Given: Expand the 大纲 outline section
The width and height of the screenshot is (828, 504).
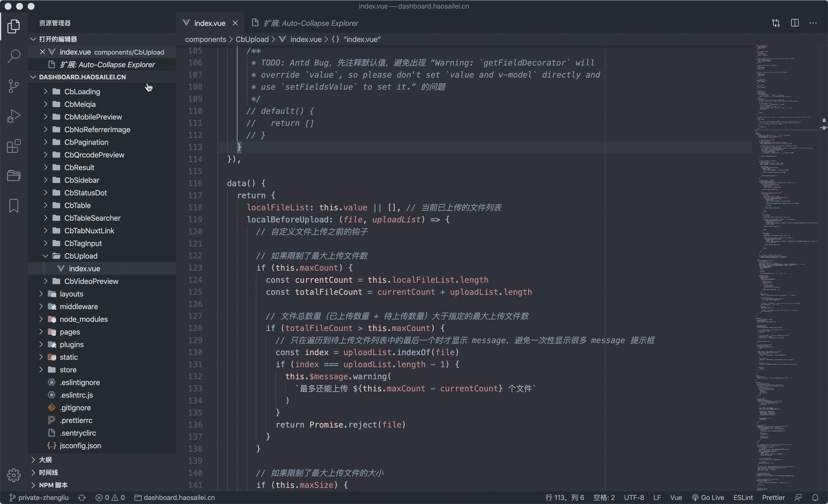Looking at the screenshot, I should 45,460.
